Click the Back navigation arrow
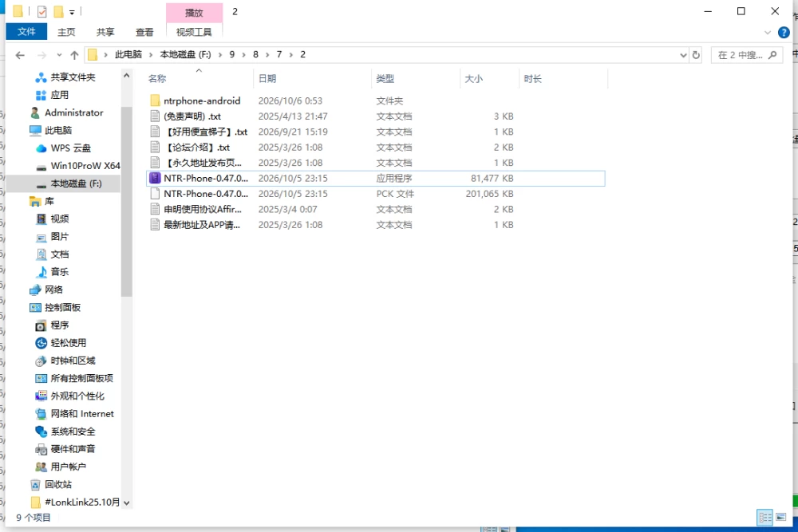The image size is (798, 532). click(x=20, y=55)
